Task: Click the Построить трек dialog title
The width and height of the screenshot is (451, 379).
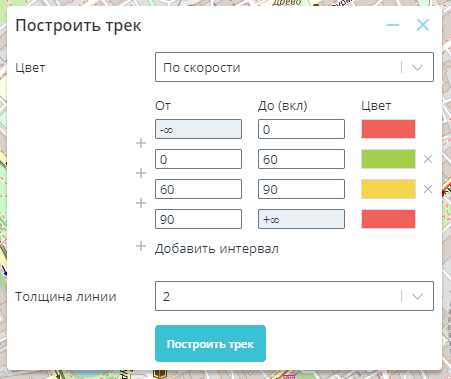Action: tap(78, 26)
